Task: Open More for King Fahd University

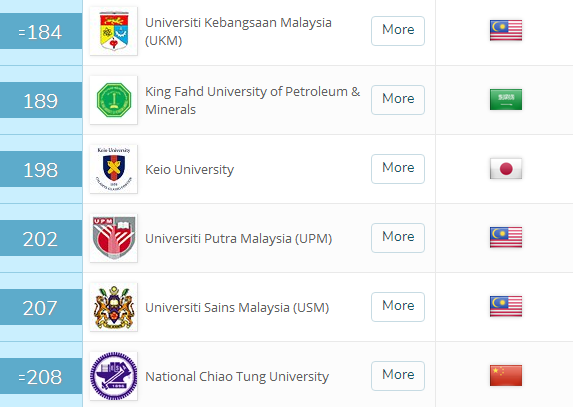Action: 398,100
